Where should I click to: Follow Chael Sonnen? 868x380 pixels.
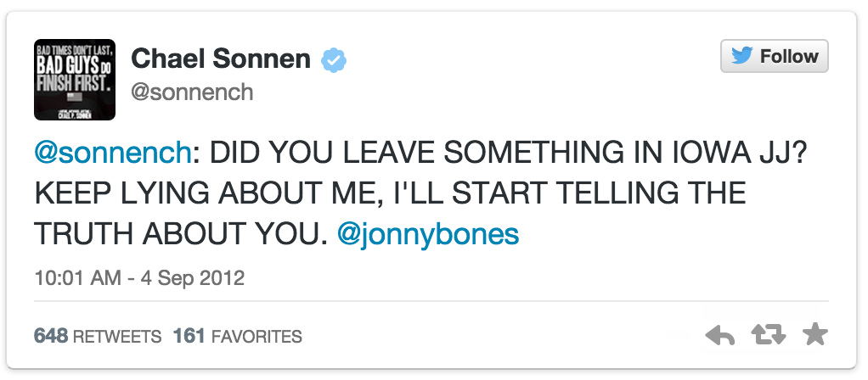[774, 57]
